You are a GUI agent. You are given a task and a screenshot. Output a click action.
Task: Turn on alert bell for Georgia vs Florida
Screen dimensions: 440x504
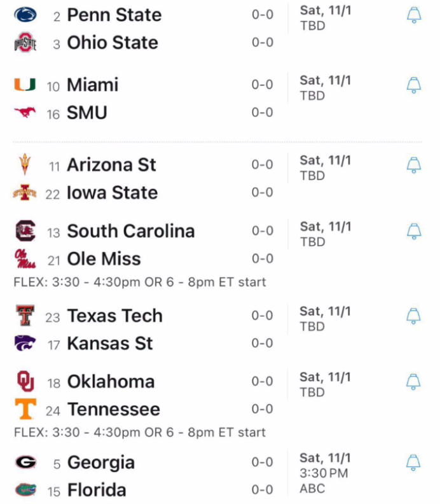[x=414, y=463]
